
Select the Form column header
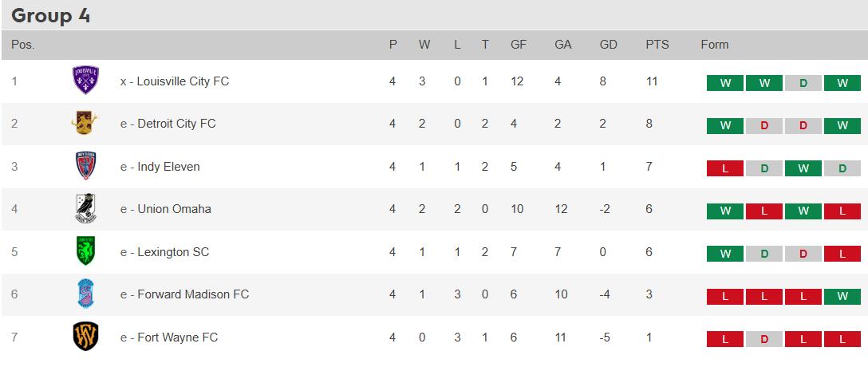click(715, 45)
